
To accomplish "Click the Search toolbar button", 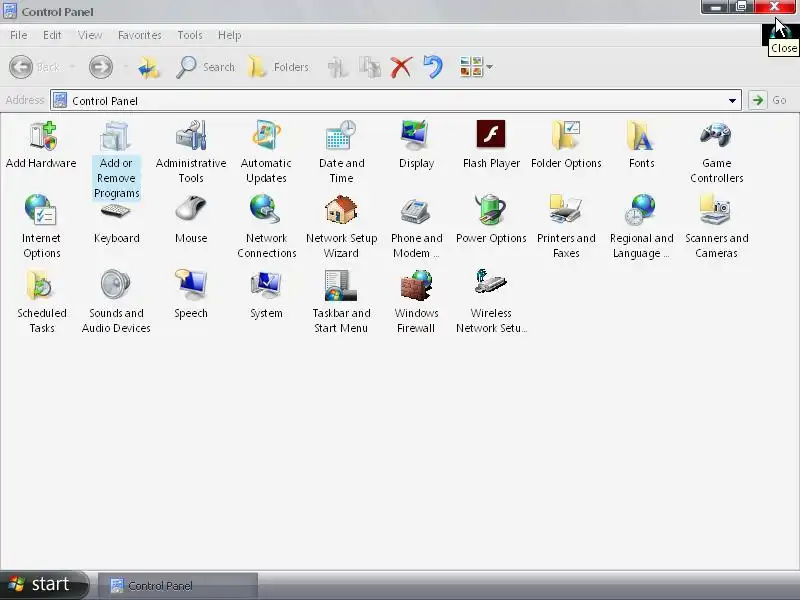I will pyautogui.click(x=205, y=67).
